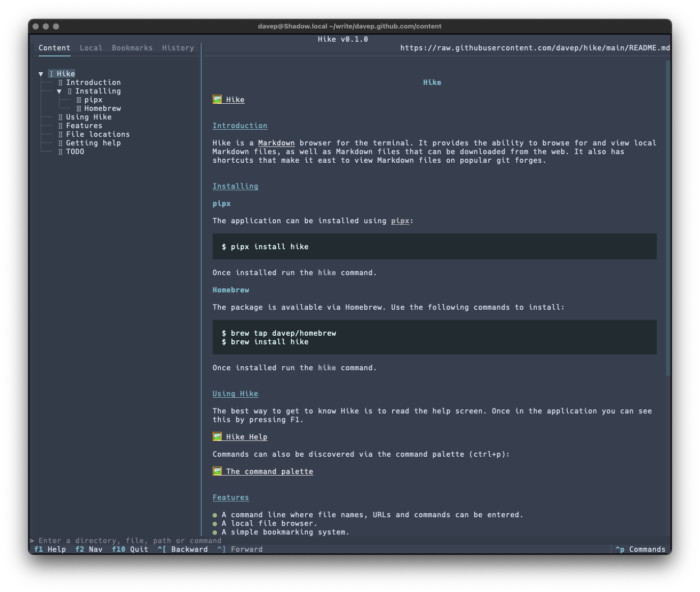Open the History tab

[x=178, y=47]
